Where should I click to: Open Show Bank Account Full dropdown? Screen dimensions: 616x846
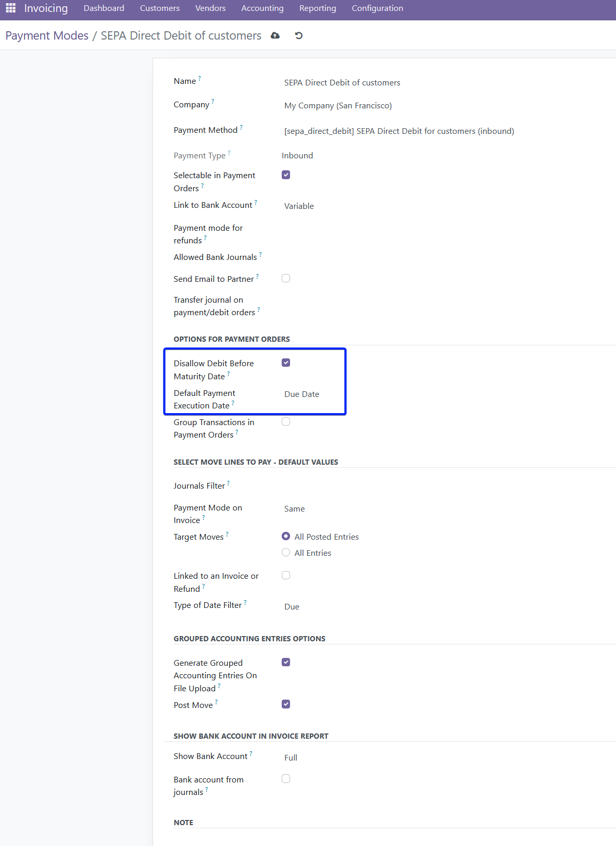click(364, 758)
